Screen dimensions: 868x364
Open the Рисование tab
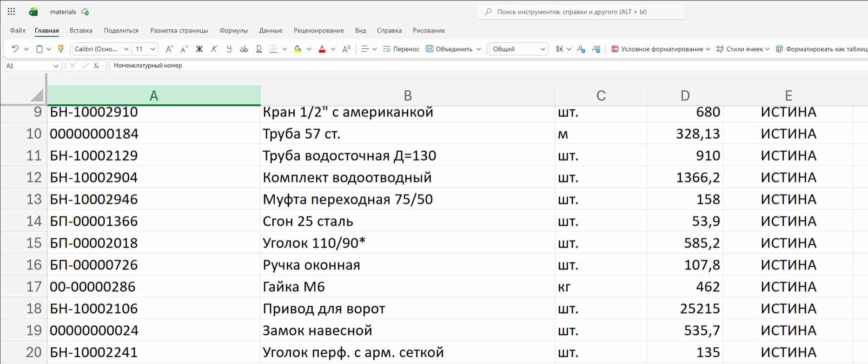429,30
